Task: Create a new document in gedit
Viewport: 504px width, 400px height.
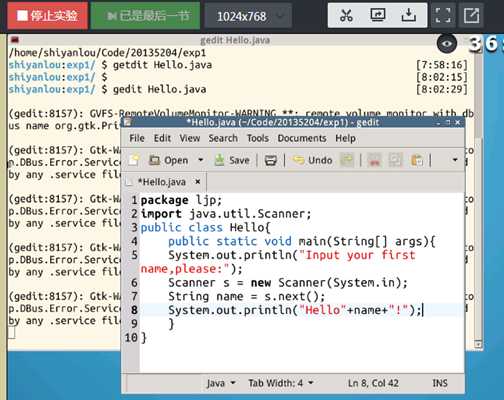Action: pyautogui.click(x=134, y=160)
